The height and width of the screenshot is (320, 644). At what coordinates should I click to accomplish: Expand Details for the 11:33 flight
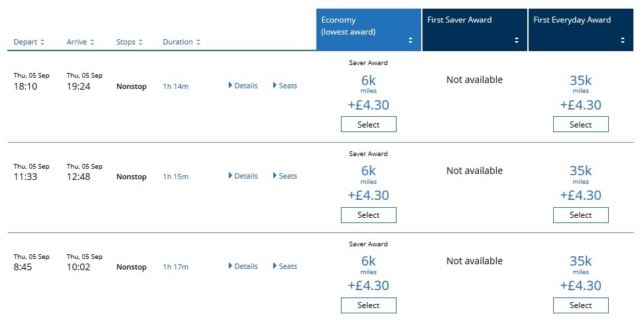point(243,176)
